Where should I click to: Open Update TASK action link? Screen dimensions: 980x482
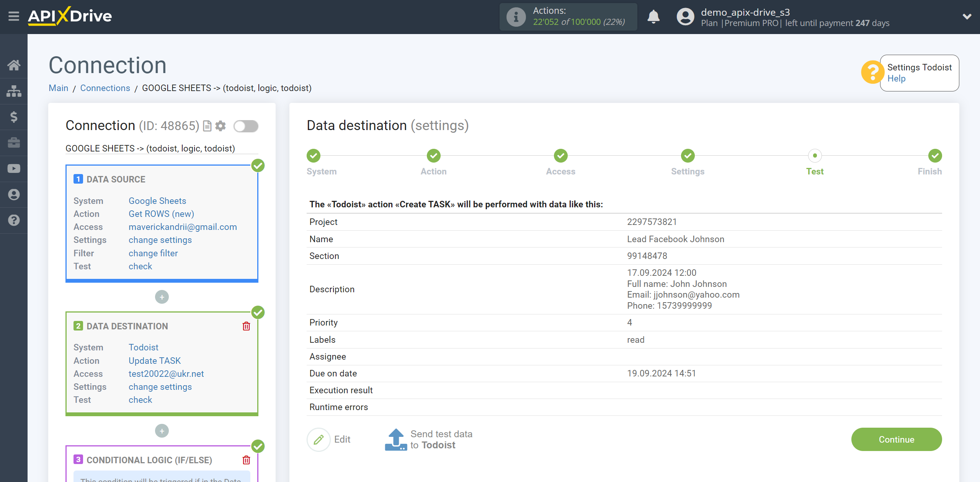[x=154, y=361]
